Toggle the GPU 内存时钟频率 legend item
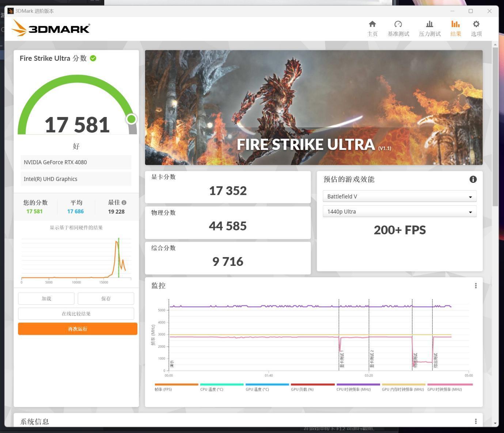The width and height of the screenshot is (504, 433). (403, 387)
